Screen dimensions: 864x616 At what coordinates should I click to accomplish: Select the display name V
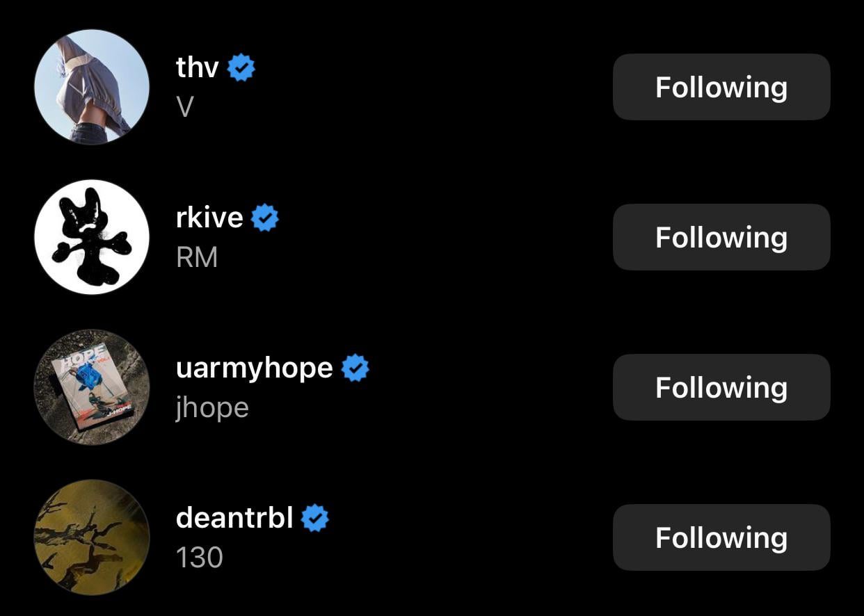click(185, 107)
